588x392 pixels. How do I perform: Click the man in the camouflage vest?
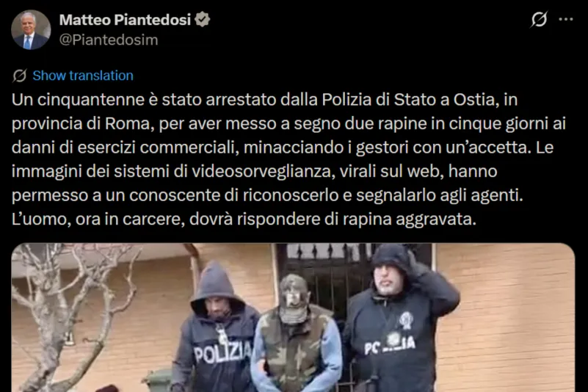297,334
